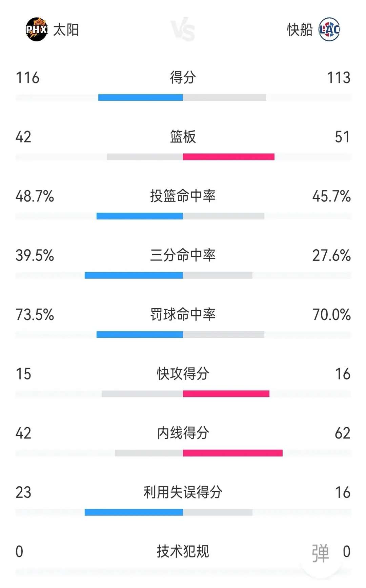The width and height of the screenshot is (366, 588).
Task: Tap the pink 快攻得分 bar
Action: (x=226, y=394)
